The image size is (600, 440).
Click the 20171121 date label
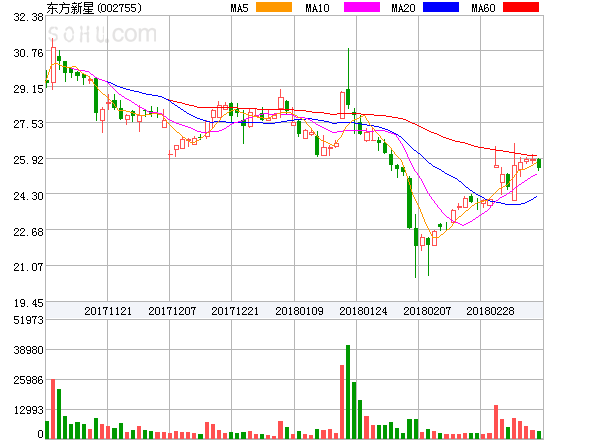coord(108,311)
